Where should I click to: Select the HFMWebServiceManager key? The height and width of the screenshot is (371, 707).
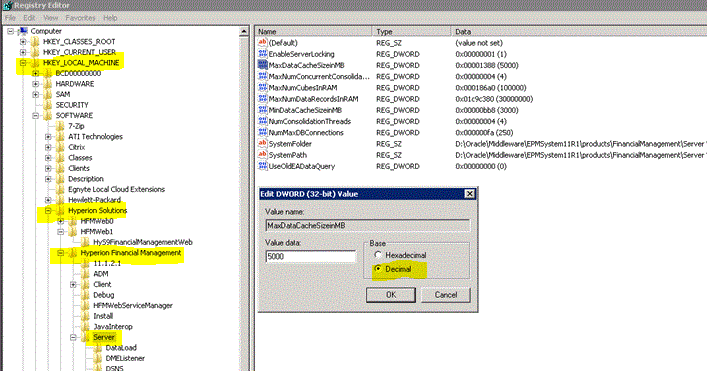[x=133, y=305]
